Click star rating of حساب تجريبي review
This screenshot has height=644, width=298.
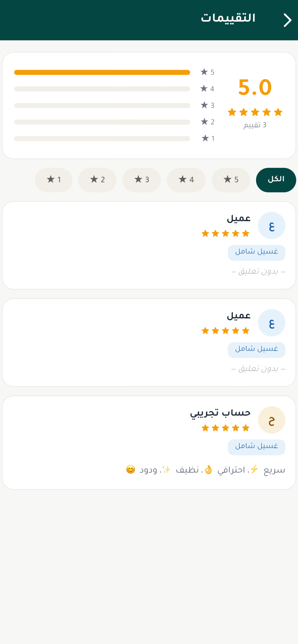[225, 428]
